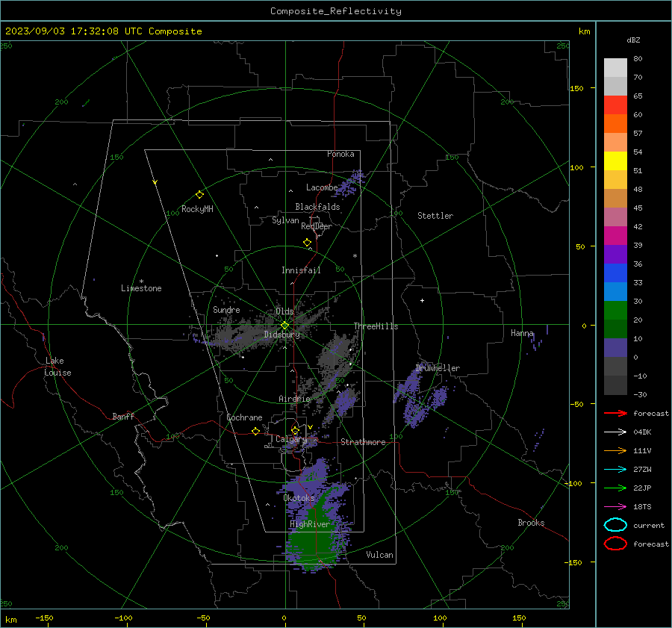The height and width of the screenshot is (628, 672).
Task: Pick the blue 36 dBZ color swatch
Action: point(615,273)
